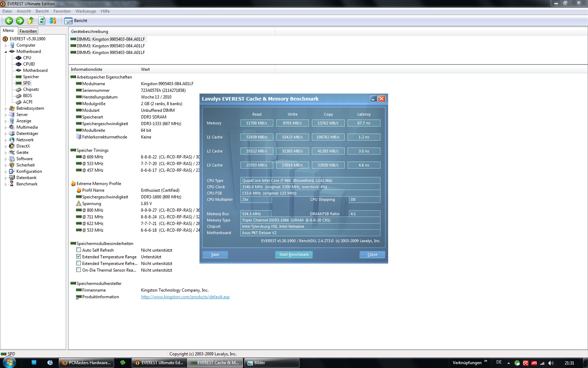588x368 pixels.
Task: Select DIMM3 Kingston module in device list
Action: tap(111, 46)
